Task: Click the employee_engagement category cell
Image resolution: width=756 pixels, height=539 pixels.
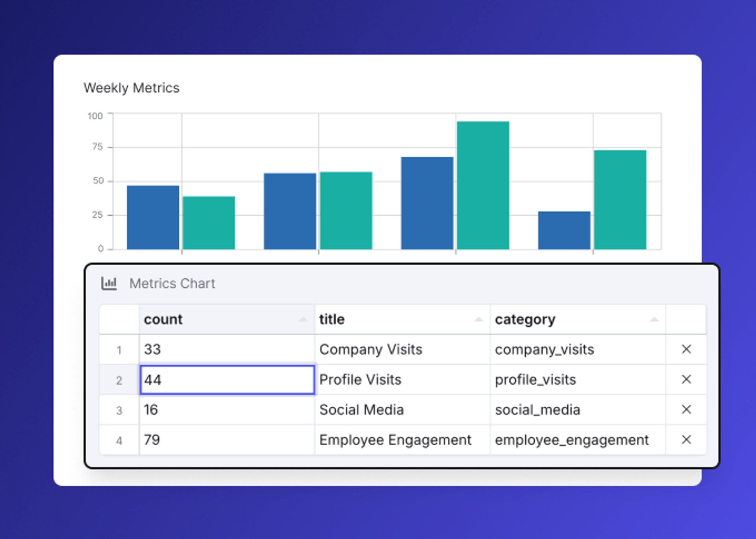Action: (x=577, y=439)
